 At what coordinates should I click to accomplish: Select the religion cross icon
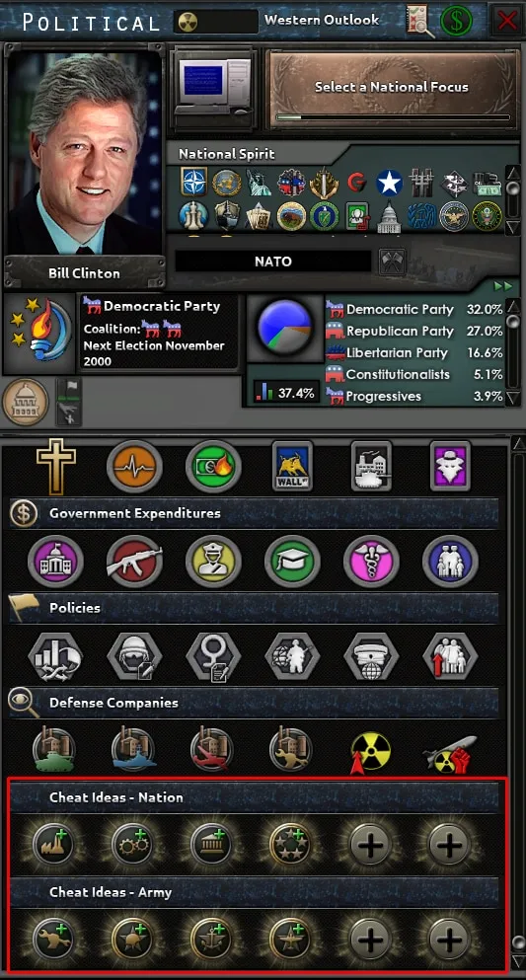(56, 467)
